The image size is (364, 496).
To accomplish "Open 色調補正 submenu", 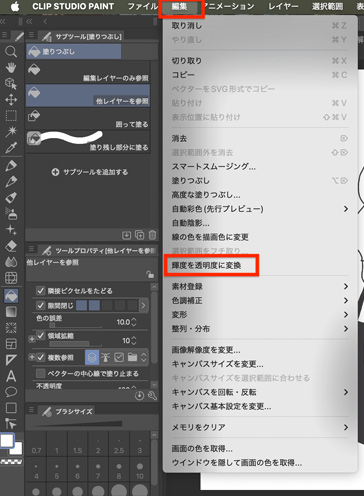I will (260, 300).
